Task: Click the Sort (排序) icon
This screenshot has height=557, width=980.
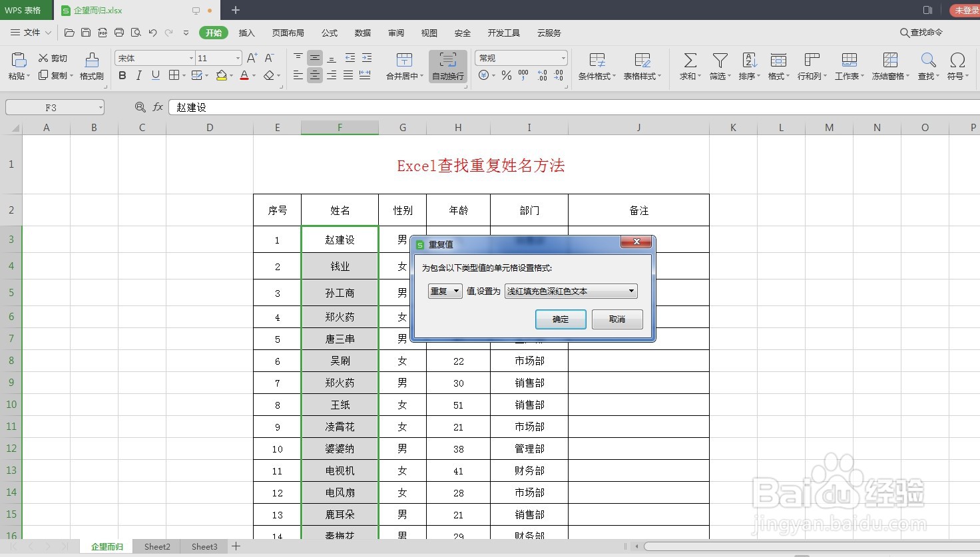Action: [749, 61]
